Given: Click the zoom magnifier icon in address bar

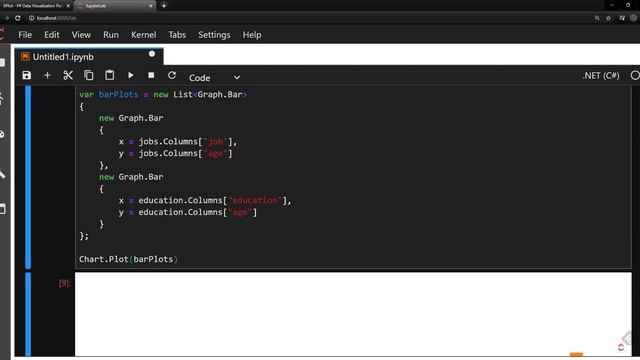Looking at the screenshot, I should pyautogui.click(x=597, y=18).
